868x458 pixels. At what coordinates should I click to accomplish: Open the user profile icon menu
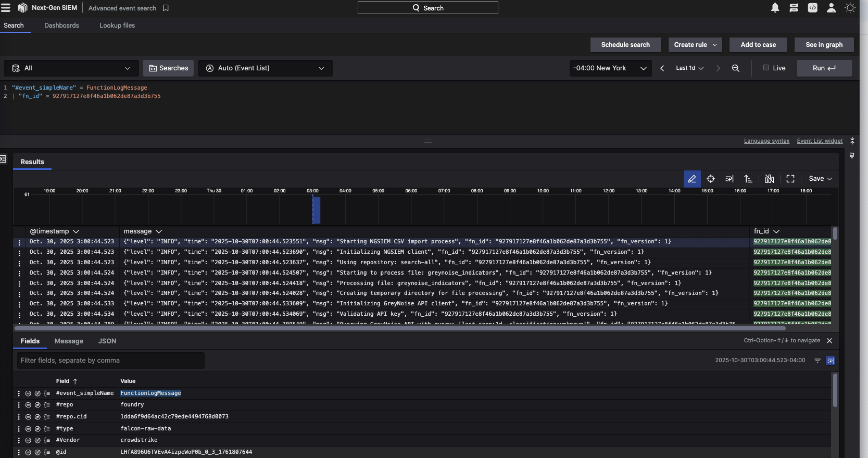[831, 8]
